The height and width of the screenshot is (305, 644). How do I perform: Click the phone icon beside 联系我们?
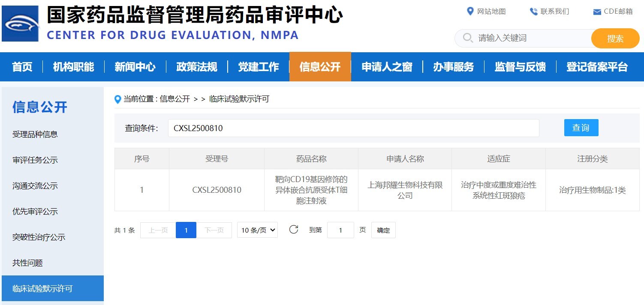point(533,12)
